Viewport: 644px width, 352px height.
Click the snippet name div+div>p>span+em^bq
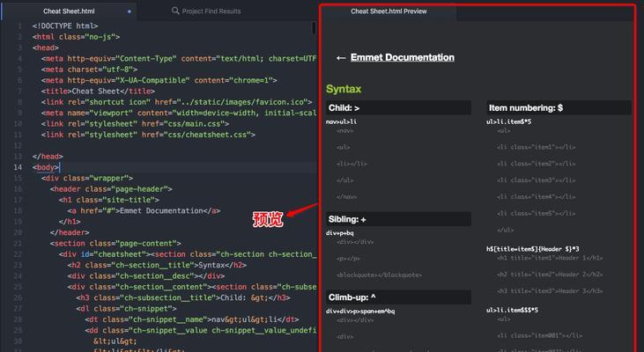tap(360, 311)
